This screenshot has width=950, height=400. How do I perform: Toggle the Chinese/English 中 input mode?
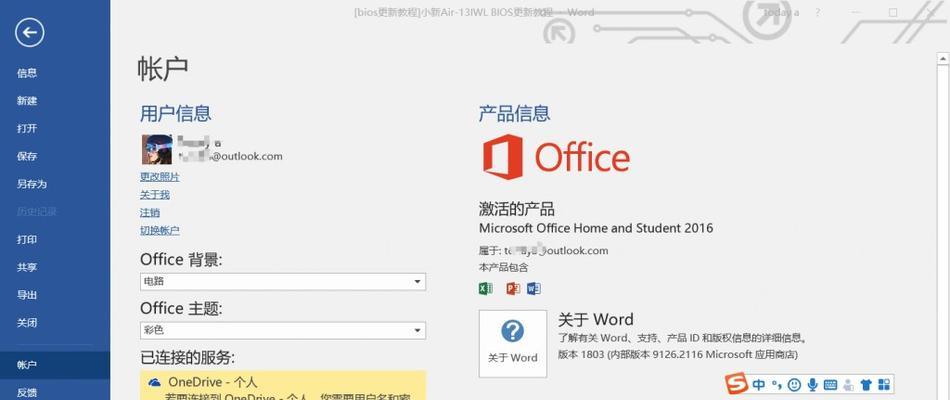(x=758, y=384)
